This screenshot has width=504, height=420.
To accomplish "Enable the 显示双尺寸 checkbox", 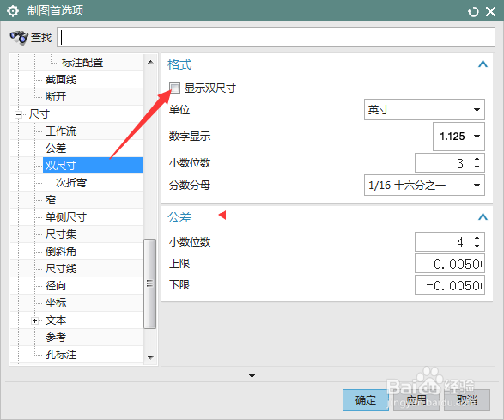I will coord(174,88).
